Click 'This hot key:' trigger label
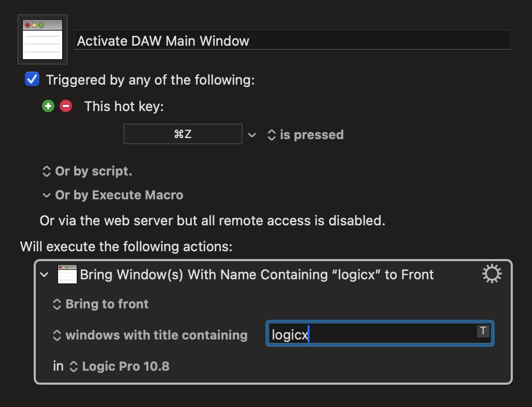Screen dimensions: 532x407 tap(124, 106)
